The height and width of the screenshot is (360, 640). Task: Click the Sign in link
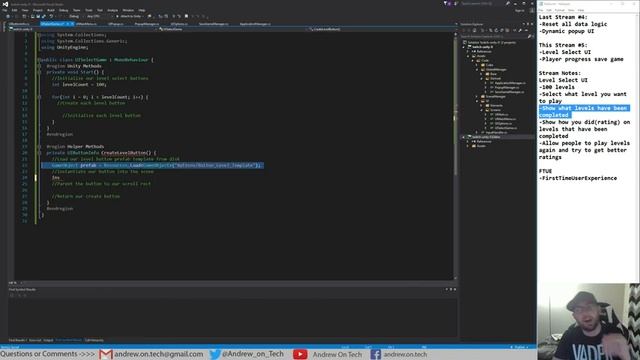pos(519,10)
